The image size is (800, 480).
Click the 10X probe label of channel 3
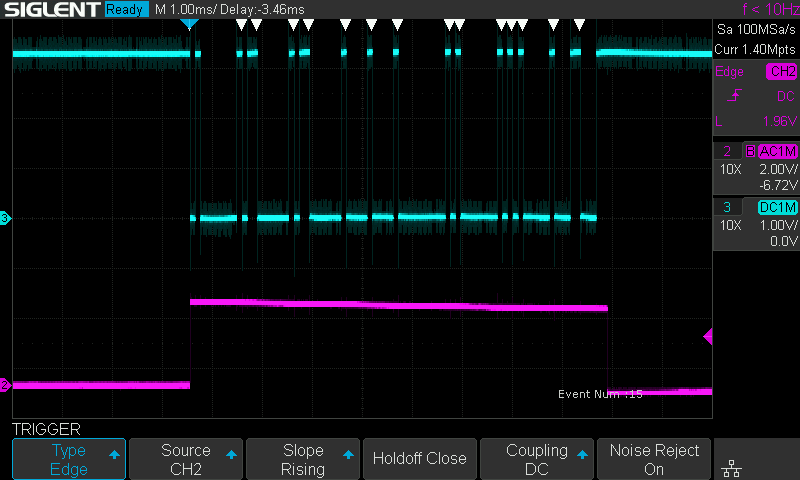pos(731,225)
